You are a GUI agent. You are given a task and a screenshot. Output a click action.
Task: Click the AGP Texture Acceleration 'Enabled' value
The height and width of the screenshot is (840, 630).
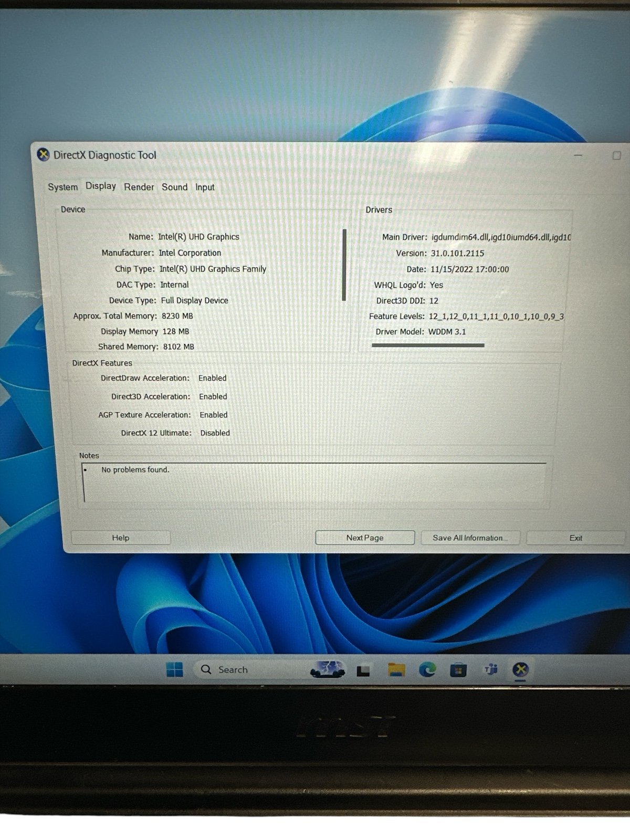213,415
